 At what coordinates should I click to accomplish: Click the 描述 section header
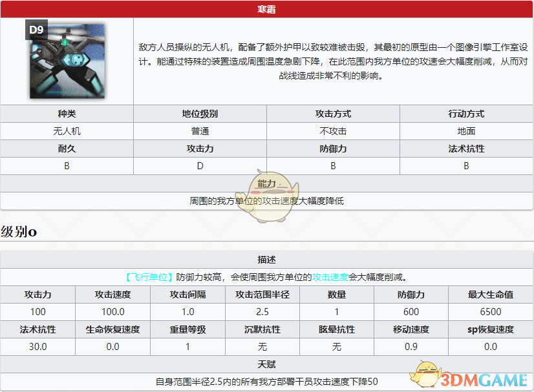(x=266, y=260)
